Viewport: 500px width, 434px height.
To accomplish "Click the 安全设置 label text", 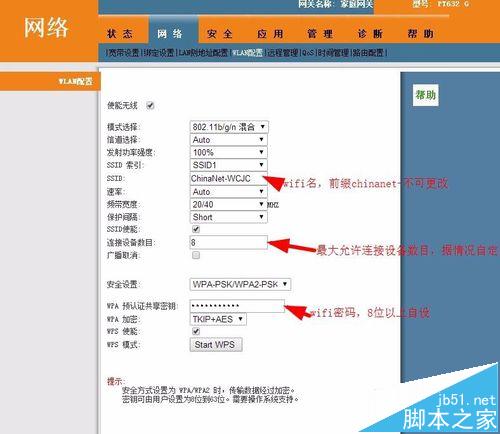I will pos(123,285).
